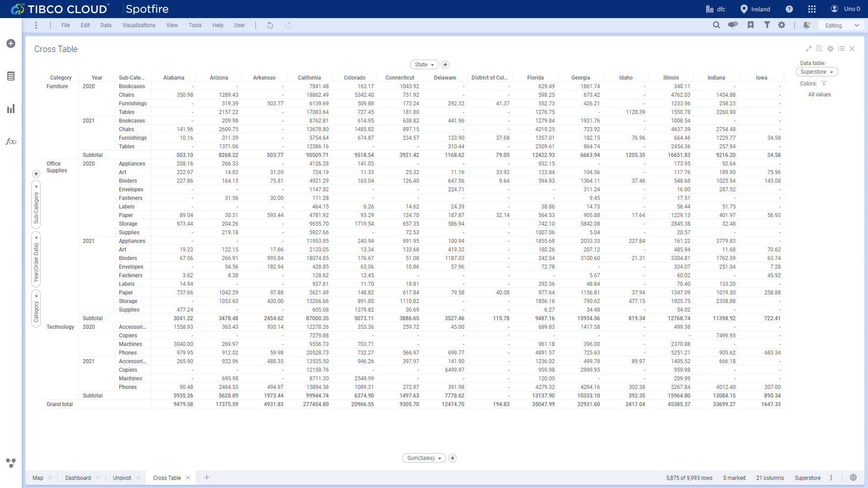Open the data panel from the left sidebar

coord(11,76)
